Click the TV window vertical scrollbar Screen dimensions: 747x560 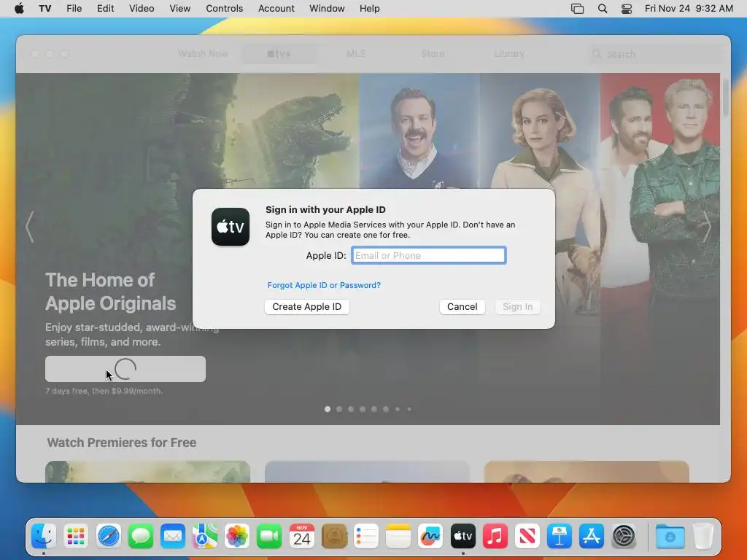pyautogui.click(x=726, y=98)
